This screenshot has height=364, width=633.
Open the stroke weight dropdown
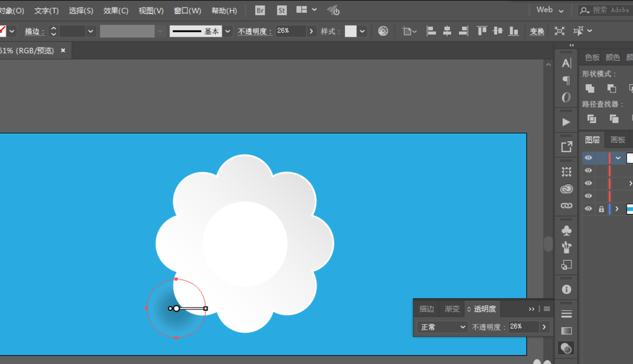pos(91,31)
